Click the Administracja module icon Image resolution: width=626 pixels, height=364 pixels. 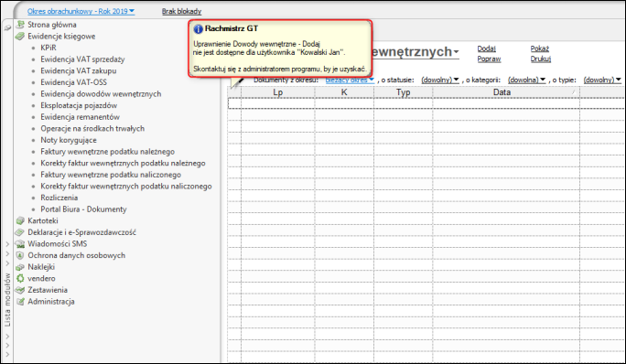click(20, 301)
